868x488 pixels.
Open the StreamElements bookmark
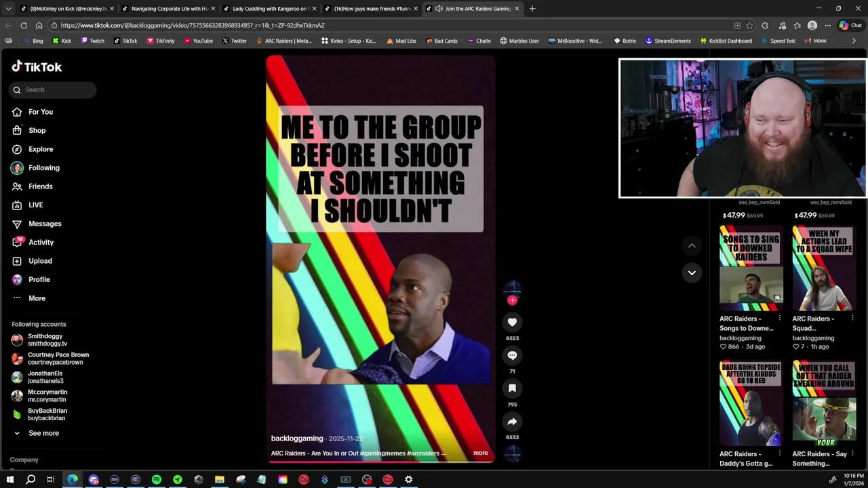[x=668, y=41]
